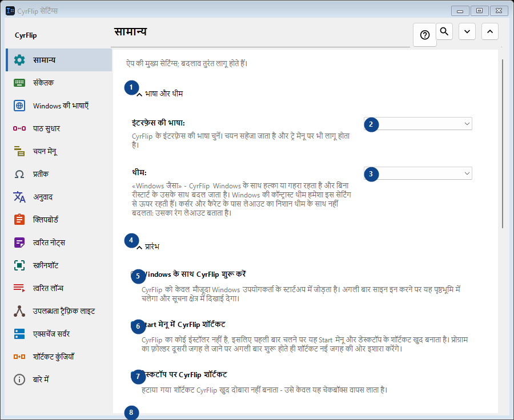Viewport: 514px width, 420px height.
Task: Go to एक्सचेंज सर्वर exchange server page
Action: coord(59,334)
